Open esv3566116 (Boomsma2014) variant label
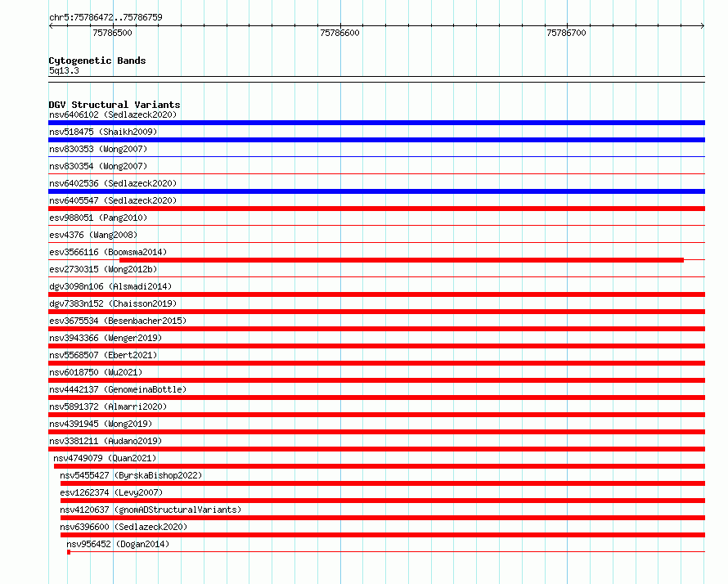This screenshot has height=584, width=728. coord(108,252)
